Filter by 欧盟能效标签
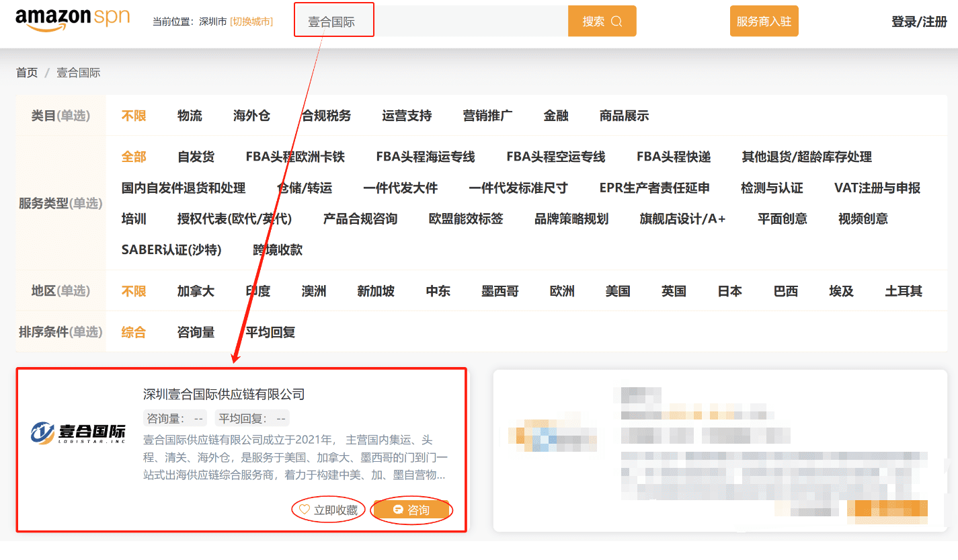This screenshot has width=958, height=560. (x=466, y=218)
